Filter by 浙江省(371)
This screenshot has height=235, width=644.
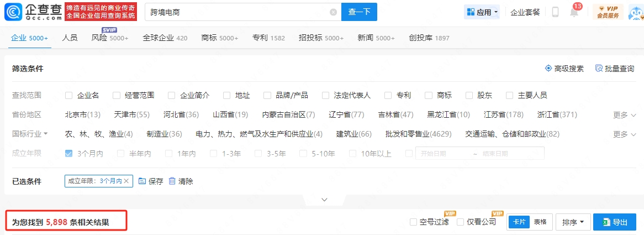click(557, 114)
